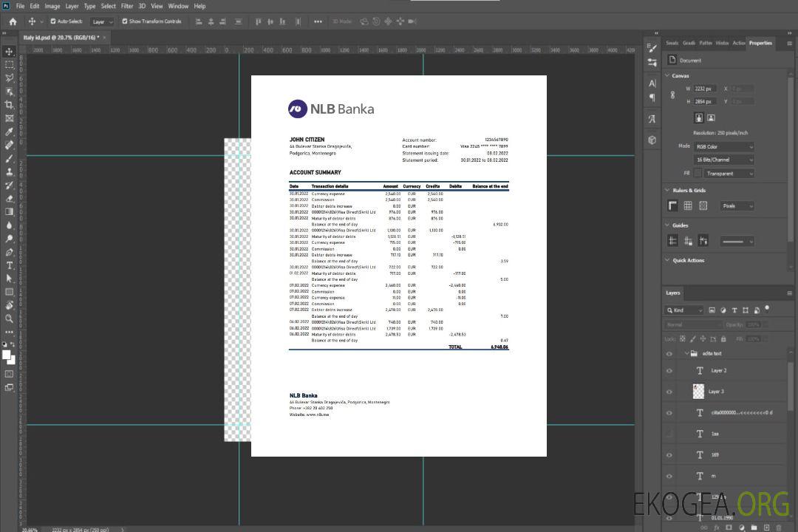Pick the Eyedropper tool
This screenshot has height=532, width=798.
pyautogui.click(x=9, y=132)
